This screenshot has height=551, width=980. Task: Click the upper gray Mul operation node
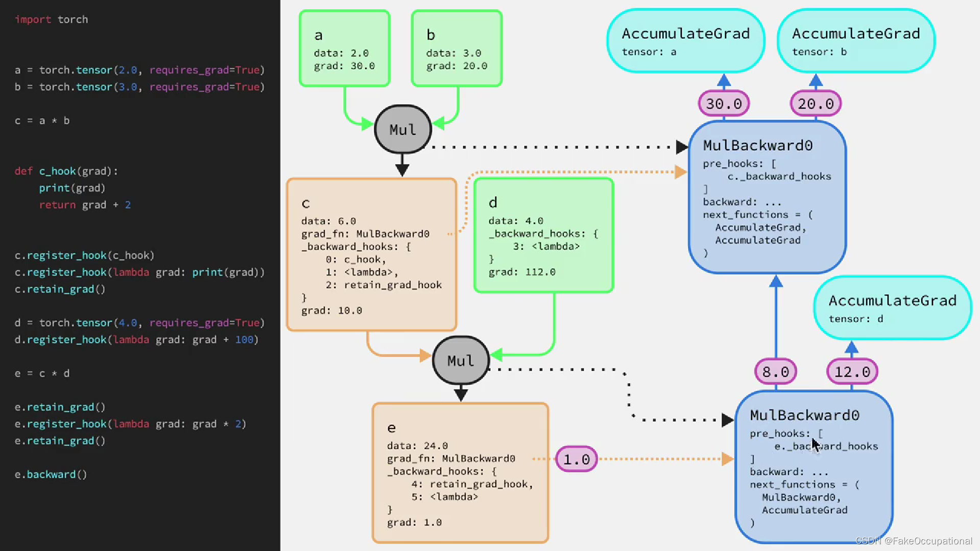[x=403, y=129]
